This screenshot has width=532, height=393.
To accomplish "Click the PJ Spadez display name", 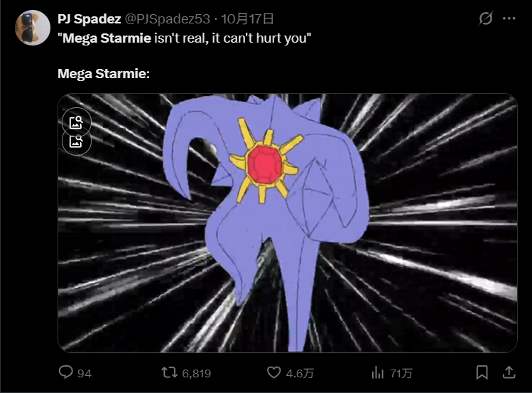I will [x=89, y=19].
